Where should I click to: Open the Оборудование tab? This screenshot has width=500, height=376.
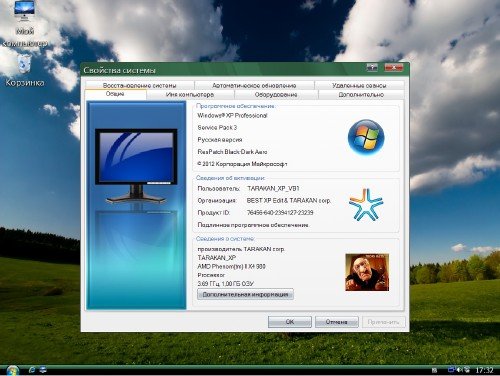276,95
